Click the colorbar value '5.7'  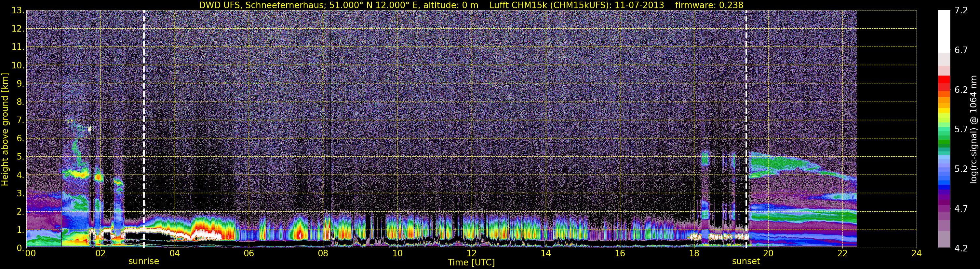pyautogui.click(x=961, y=129)
